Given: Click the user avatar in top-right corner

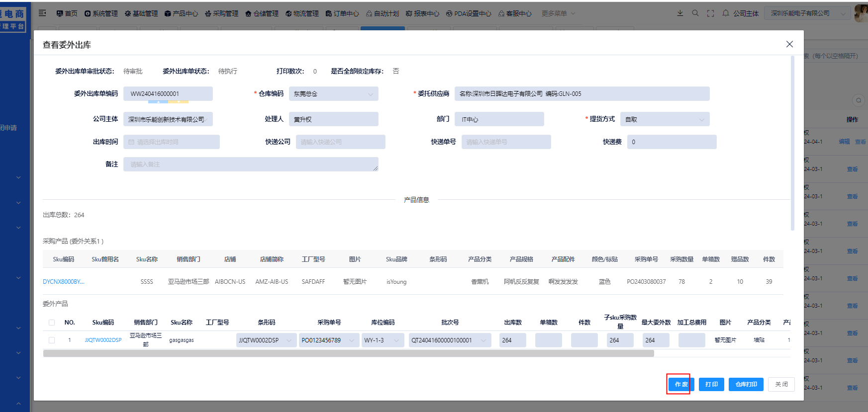Looking at the screenshot, I should [x=861, y=13].
